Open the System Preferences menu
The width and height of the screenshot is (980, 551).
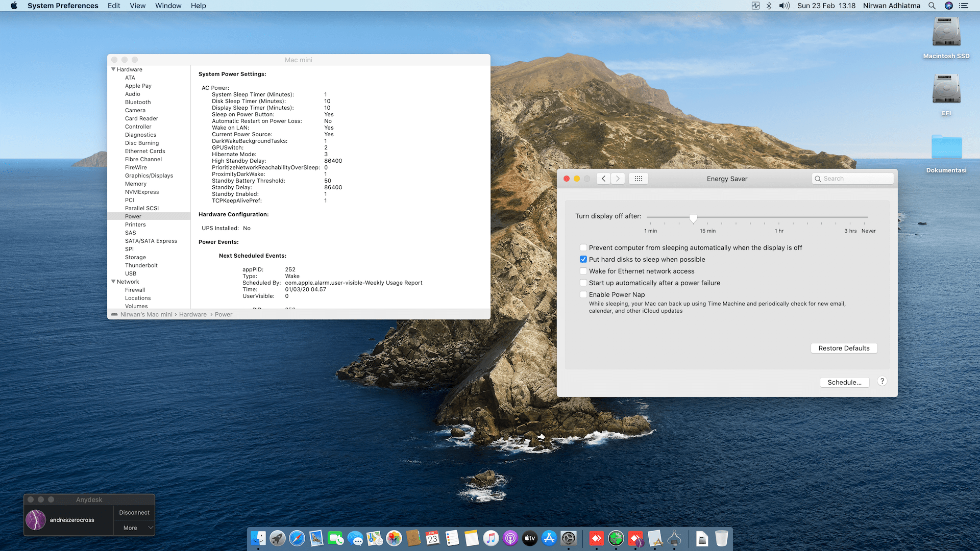tap(63, 6)
